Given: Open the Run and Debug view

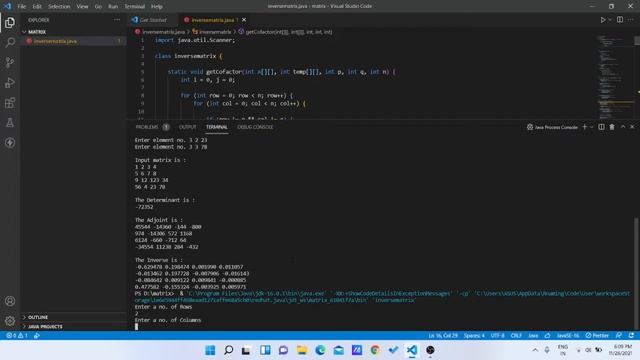Looking at the screenshot, I should pos(10,82).
